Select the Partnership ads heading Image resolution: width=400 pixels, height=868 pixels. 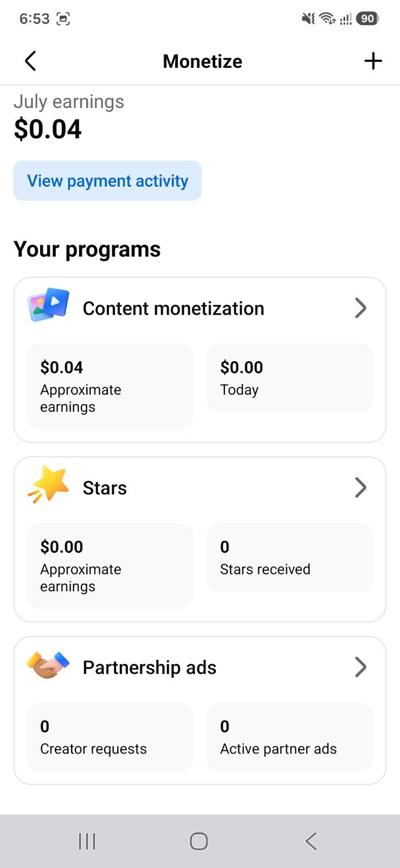[150, 668]
